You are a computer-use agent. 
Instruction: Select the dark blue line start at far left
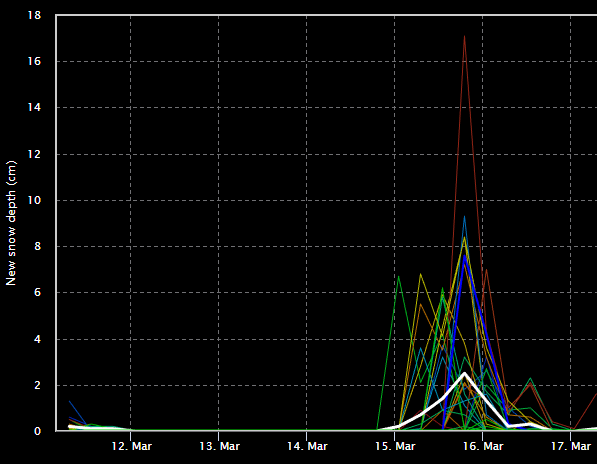pos(70,401)
